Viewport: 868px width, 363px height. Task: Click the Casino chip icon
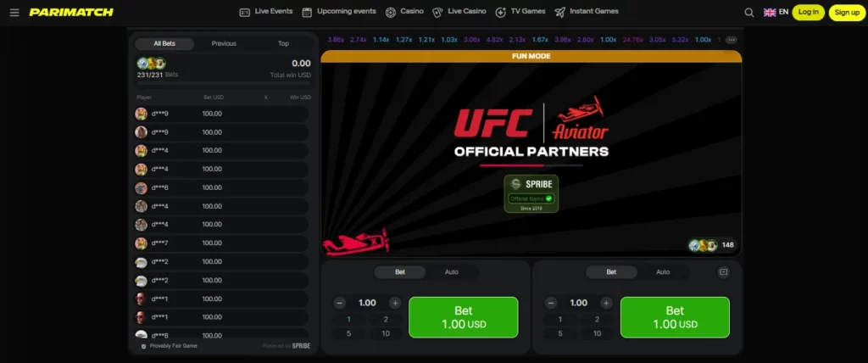390,12
